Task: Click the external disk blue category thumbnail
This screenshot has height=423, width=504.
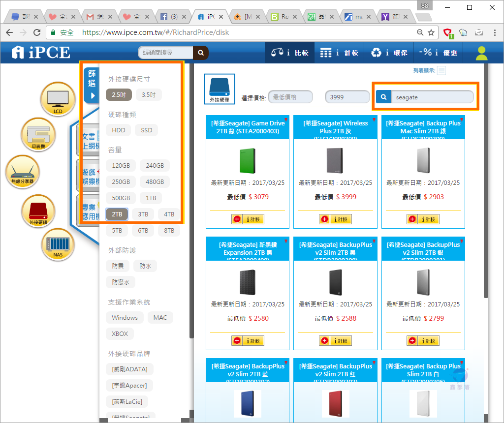Action: pyautogui.click(x=220, y=89)
